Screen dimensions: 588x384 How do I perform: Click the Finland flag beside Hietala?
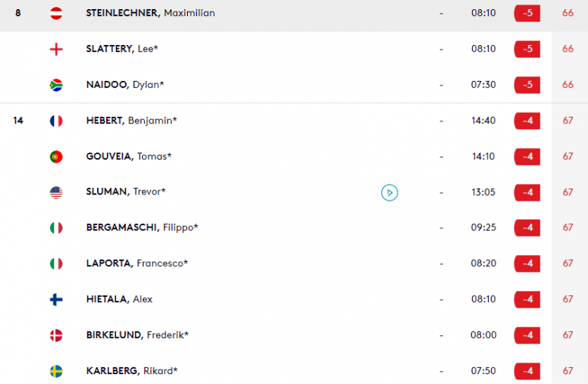tap(57, 299)
